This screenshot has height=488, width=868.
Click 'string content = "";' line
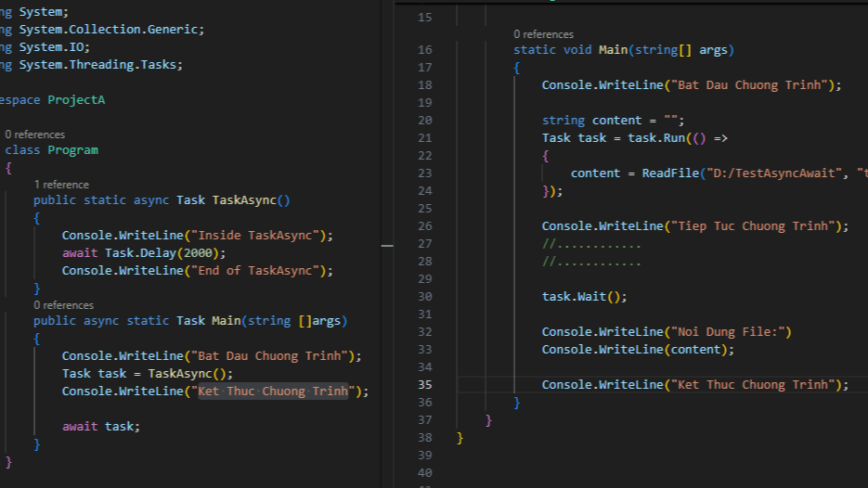[613, 120]
